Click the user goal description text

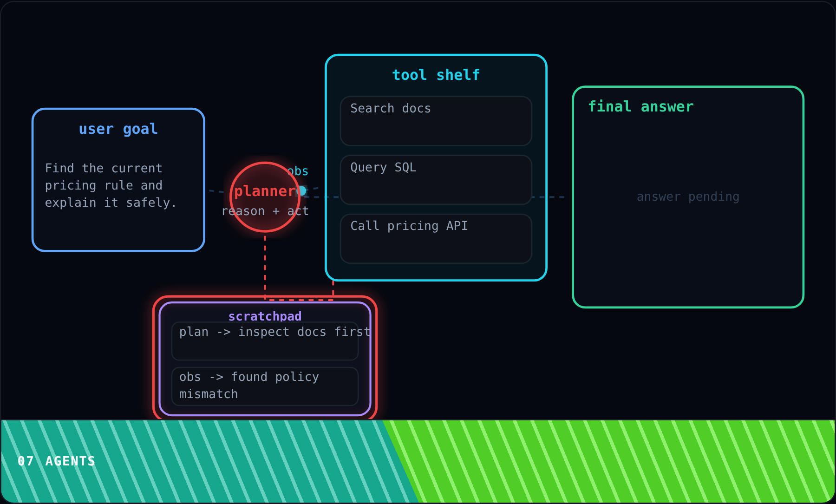(x=111, y=185)
